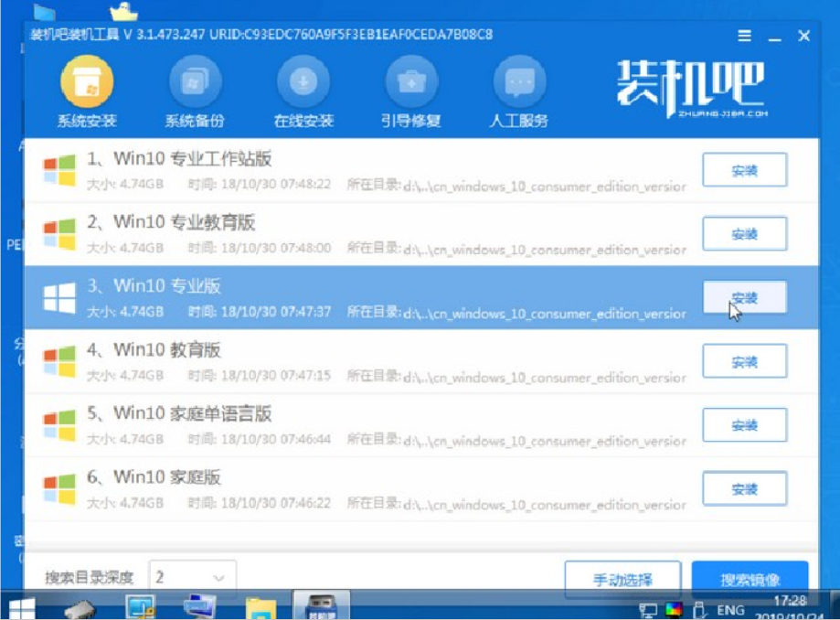
Task: Click the Windows logo of Win10 教育版
Action: click(59, 361)
